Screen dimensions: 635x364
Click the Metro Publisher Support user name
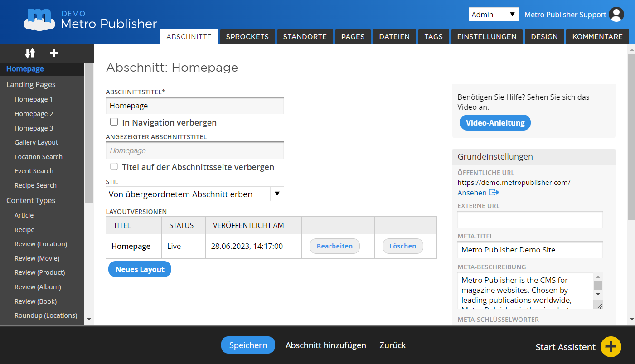tap(565, 15)
